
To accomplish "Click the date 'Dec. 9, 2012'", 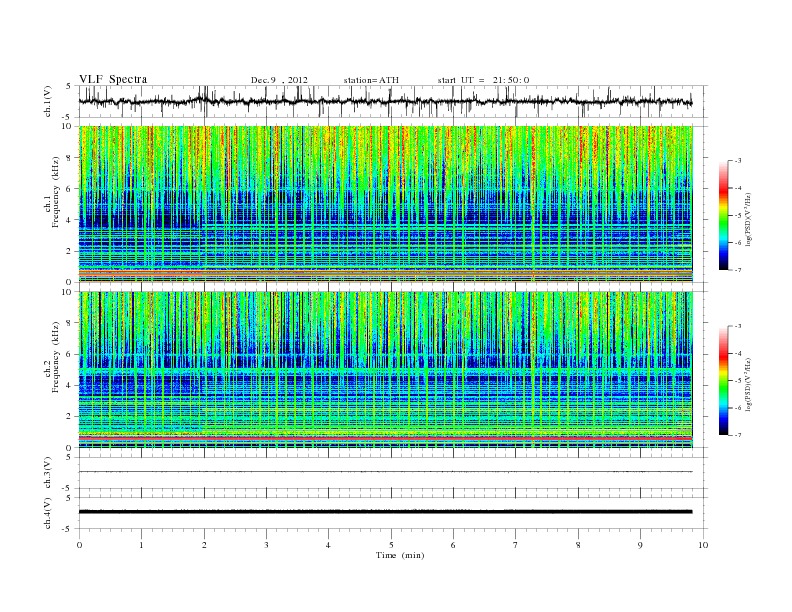I will pos(279,80).
